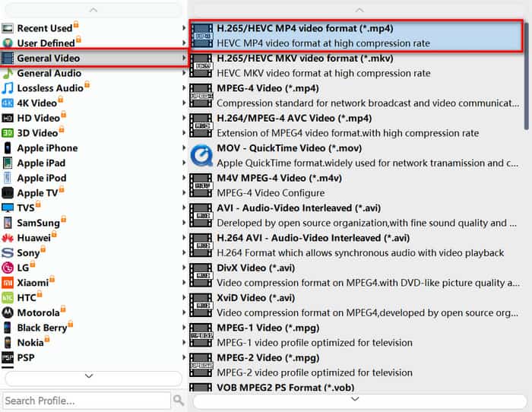Open the Lossless Audio category
The width and height of the screenshot is (532, 412).
click(94, 88)
